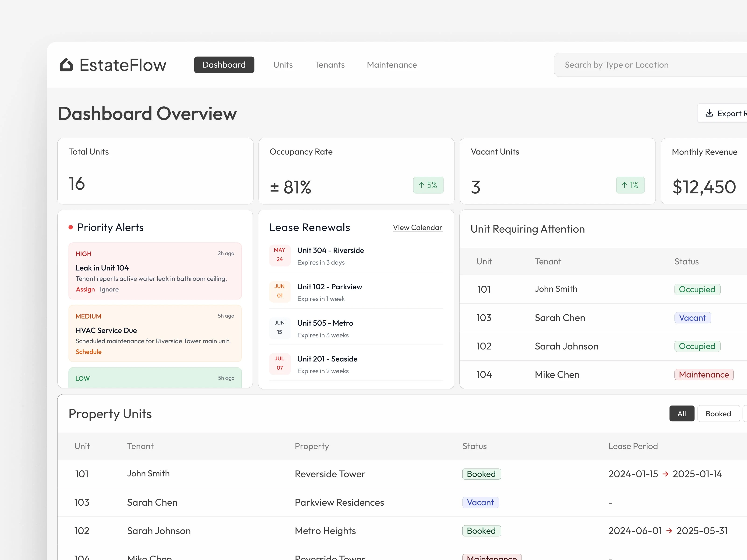
Task: Click the Export download icon
Action: [709, 113]
